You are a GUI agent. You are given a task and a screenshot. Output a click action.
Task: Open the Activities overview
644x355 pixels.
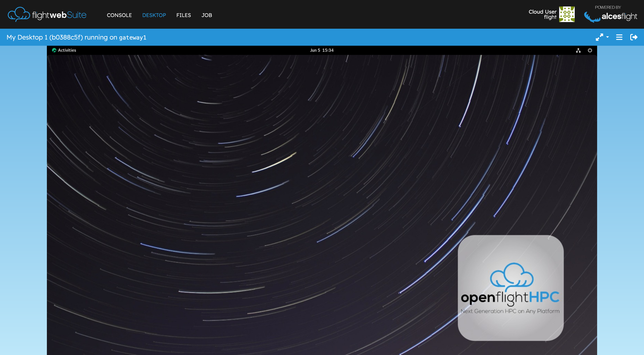coord(64,50)
